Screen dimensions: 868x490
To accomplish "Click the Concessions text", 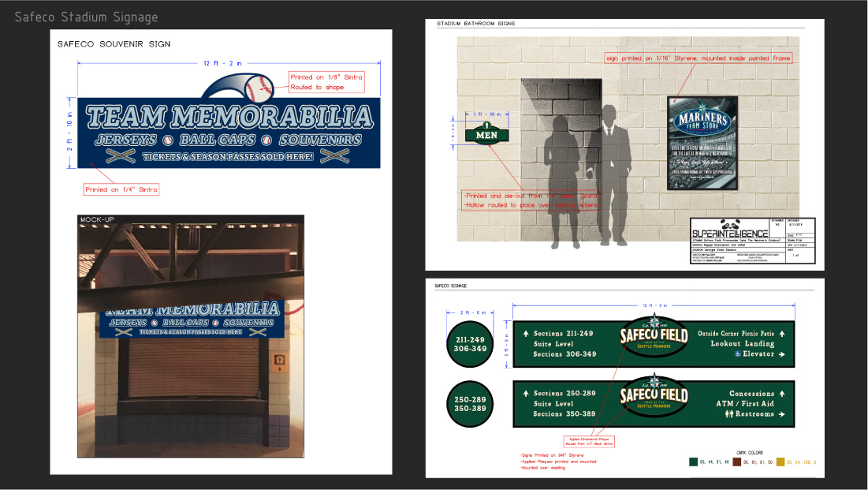I will (x=752, y=394).
